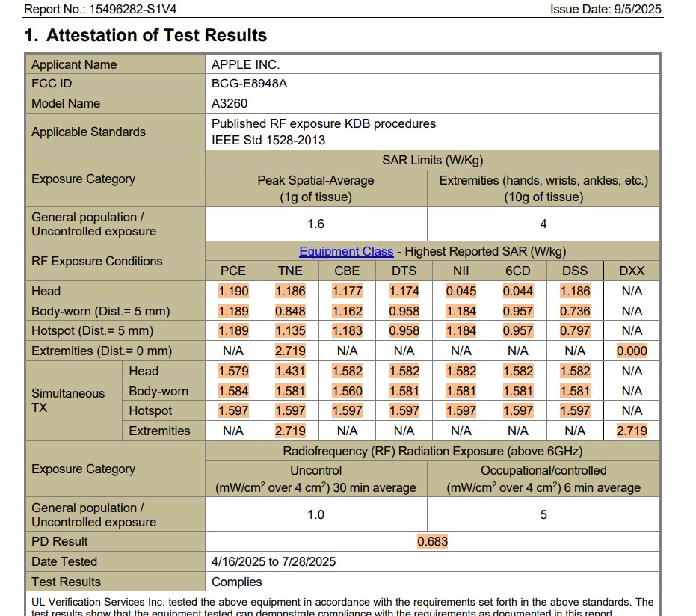Select the APPLE INC. applicant name text

coord(245,64)
